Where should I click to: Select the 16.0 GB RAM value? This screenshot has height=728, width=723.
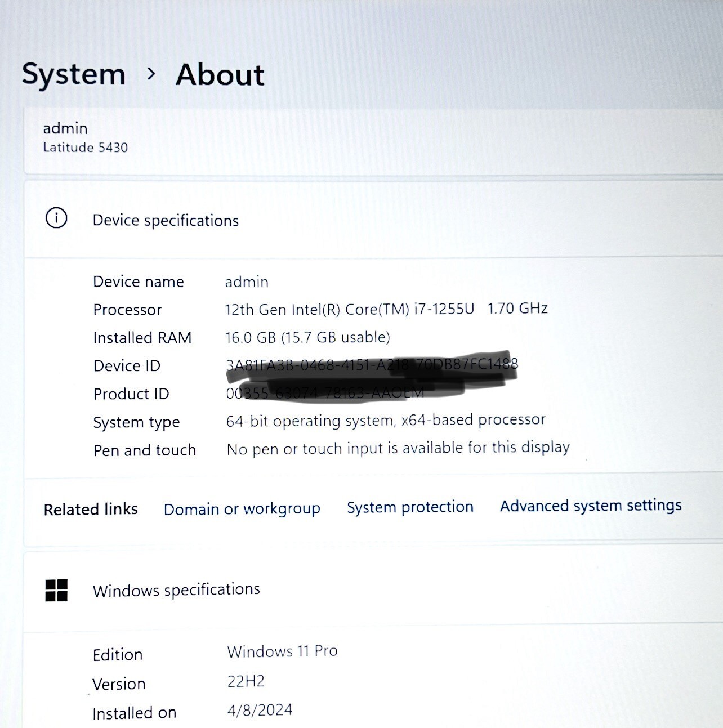[307, 337]
